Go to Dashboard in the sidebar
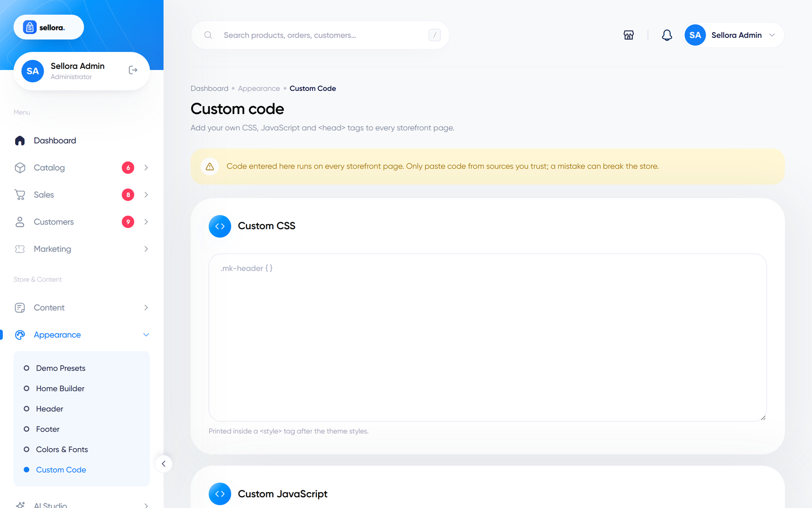The width and height of the screenshot is (812, 508). [55, 141]
